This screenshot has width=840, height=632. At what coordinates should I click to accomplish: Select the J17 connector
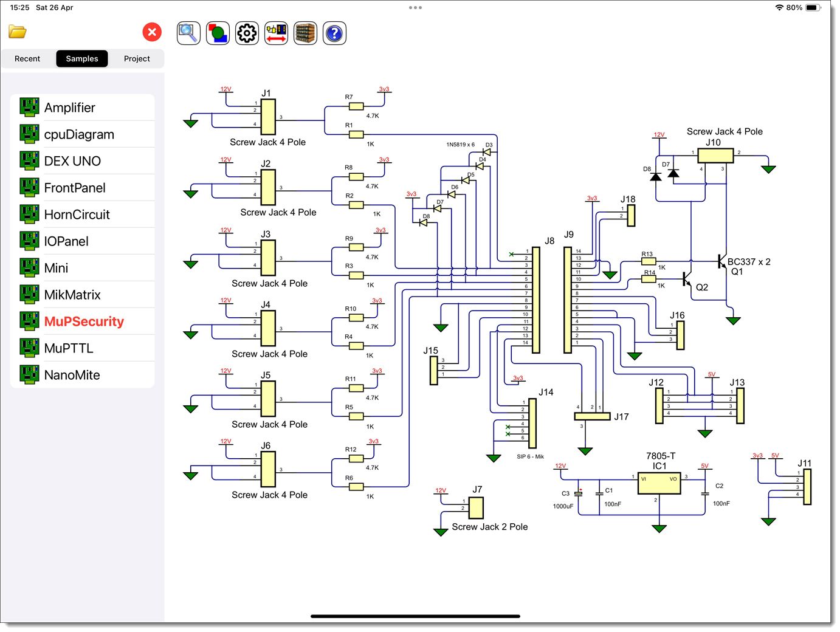[x=592, y=416]
